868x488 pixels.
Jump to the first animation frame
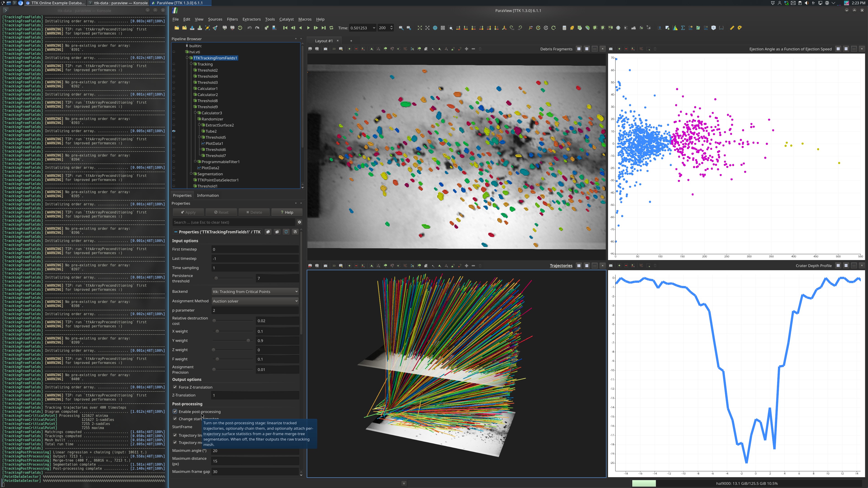285,28
